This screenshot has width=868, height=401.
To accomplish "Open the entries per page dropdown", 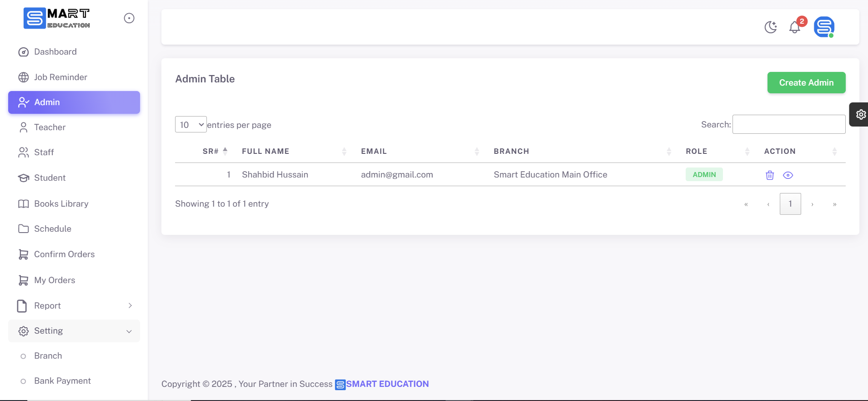I will (x=191, y=124).
